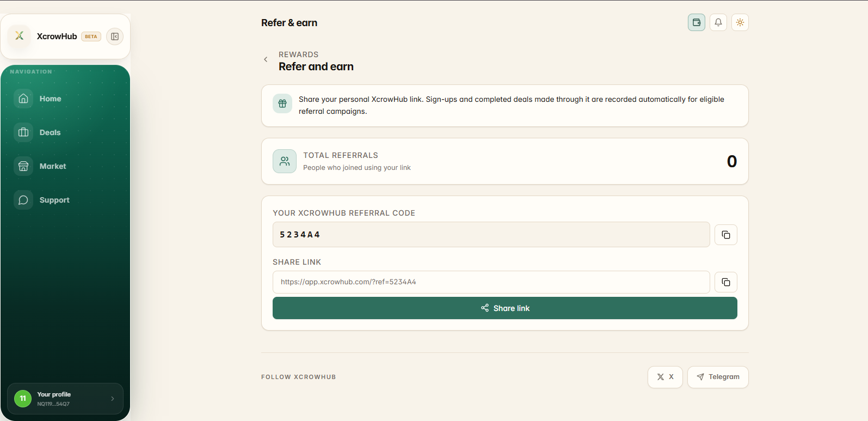868x421 pixels.
Task: Click the 'TOTAL REFERRALS' label
Action: [341, 155]
